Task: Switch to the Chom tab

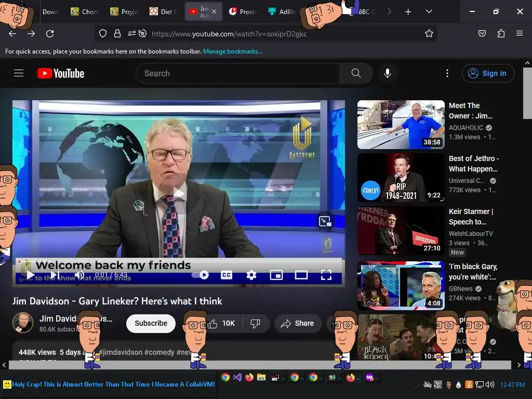Action: tap(85, 11)
